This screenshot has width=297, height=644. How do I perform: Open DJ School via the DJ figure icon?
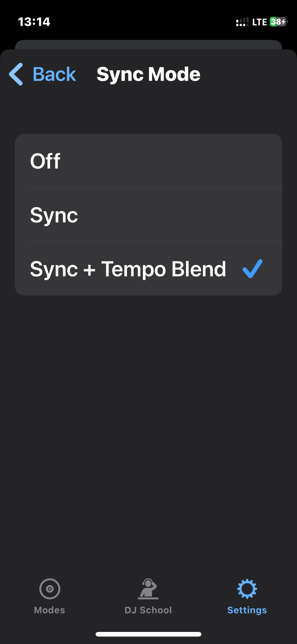tap(148, 589)
